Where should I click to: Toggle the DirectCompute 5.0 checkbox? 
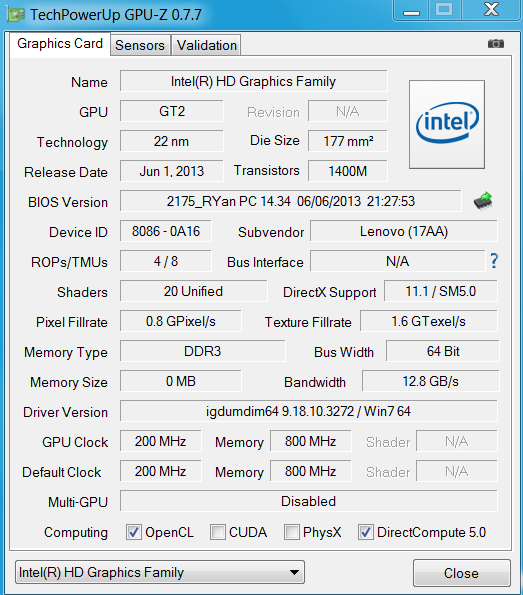click(366, 532)
